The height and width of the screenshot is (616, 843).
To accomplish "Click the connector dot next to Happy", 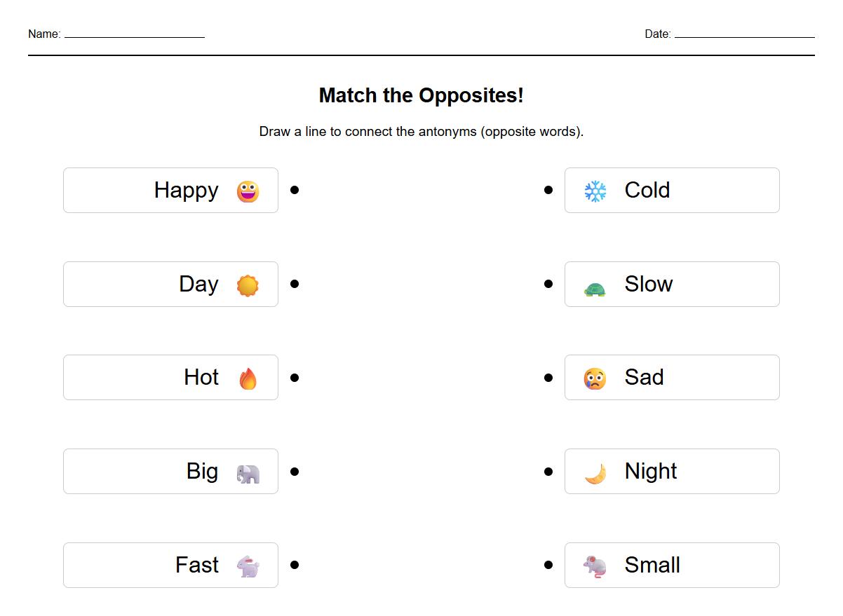I will pyautogui.click(x=295, y=190).
